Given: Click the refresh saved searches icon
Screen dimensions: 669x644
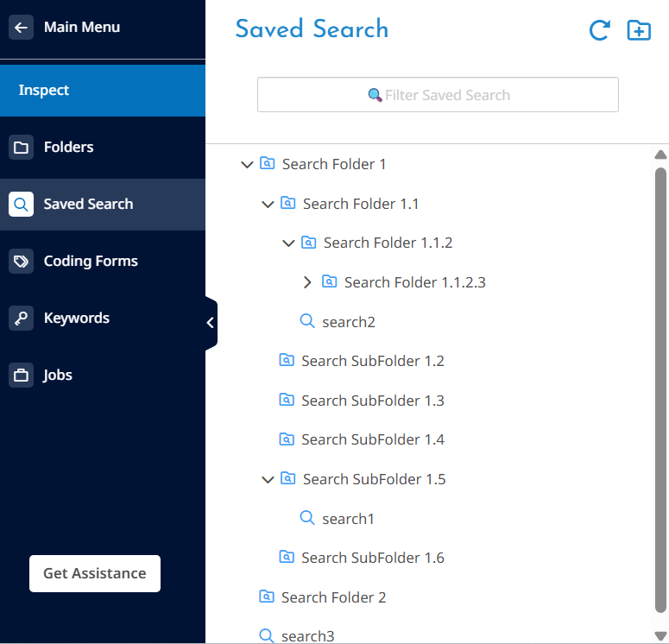Looking at the screenshot, I should (x=599, y=31).
